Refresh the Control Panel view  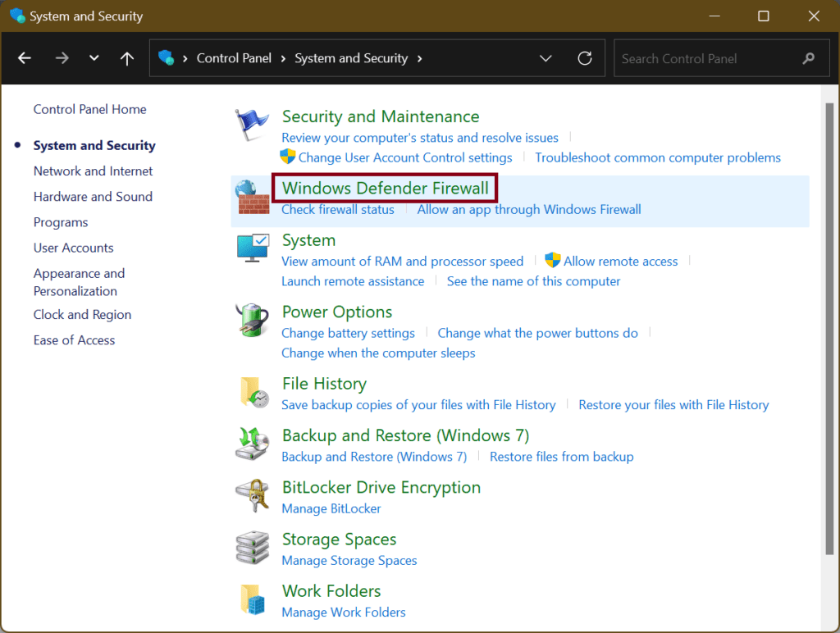[x=584, y=57]
